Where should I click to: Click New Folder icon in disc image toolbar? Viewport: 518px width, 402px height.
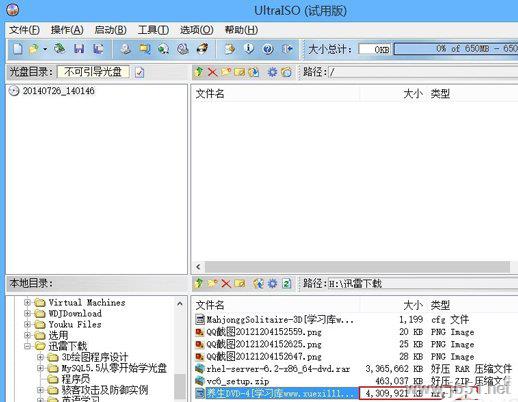(x=226, y=72)
